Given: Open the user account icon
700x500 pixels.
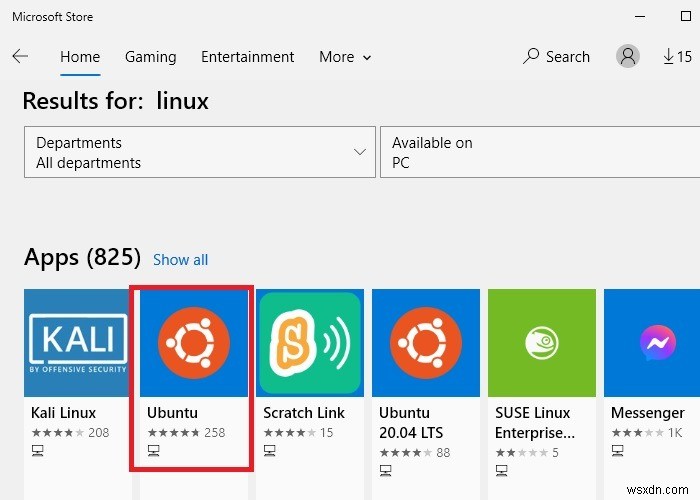Looking at the screenshot, I should 628,56.
